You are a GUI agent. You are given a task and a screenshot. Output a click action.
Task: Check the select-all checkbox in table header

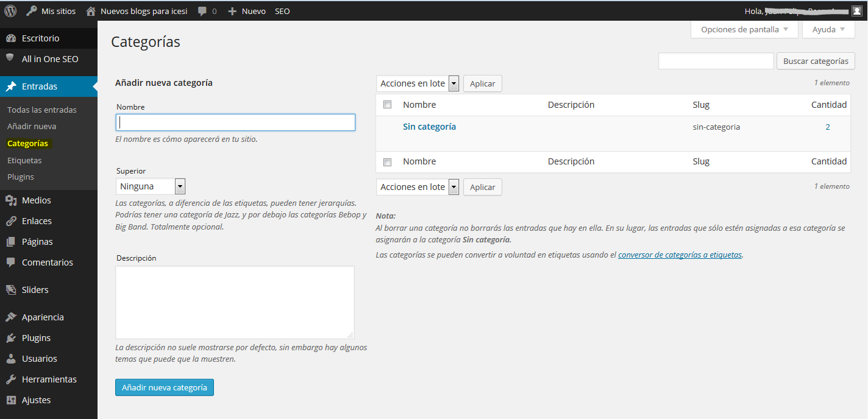387,105
